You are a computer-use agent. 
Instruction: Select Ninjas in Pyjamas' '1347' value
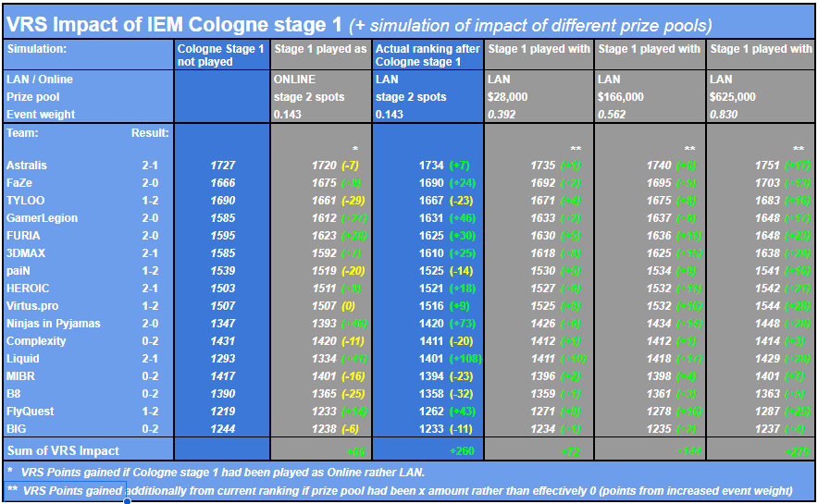(223, 324)
